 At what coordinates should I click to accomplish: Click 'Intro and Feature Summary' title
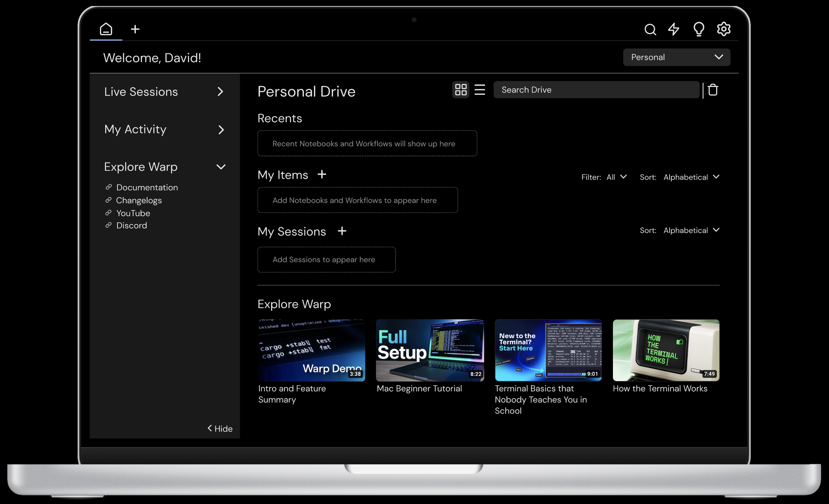(292, 394)
